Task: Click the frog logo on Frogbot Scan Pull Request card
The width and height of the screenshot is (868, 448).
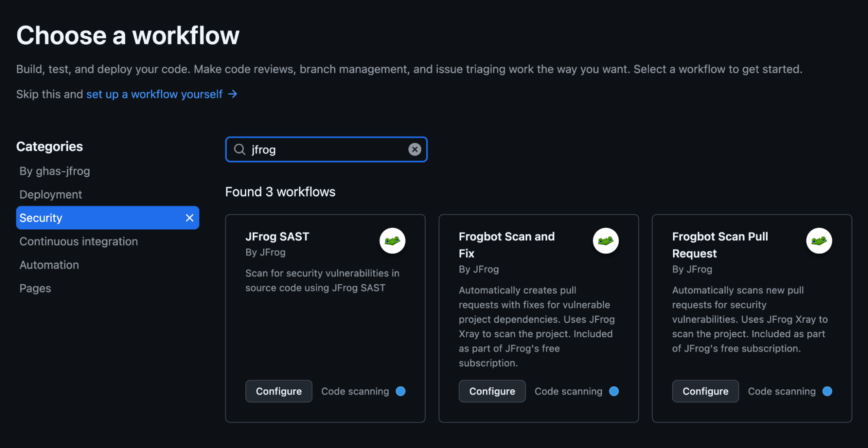Action: [x=819, y=240]
